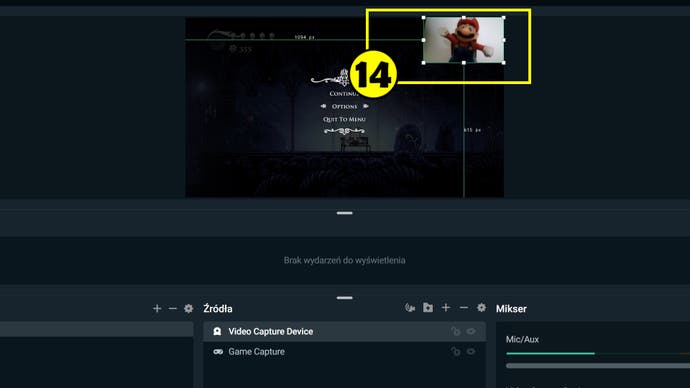Viewport: 690px width, 388px height.
Task: Click the 'Brak wydarzeń do wyświetlenia' text
Action: click(345, 260)
